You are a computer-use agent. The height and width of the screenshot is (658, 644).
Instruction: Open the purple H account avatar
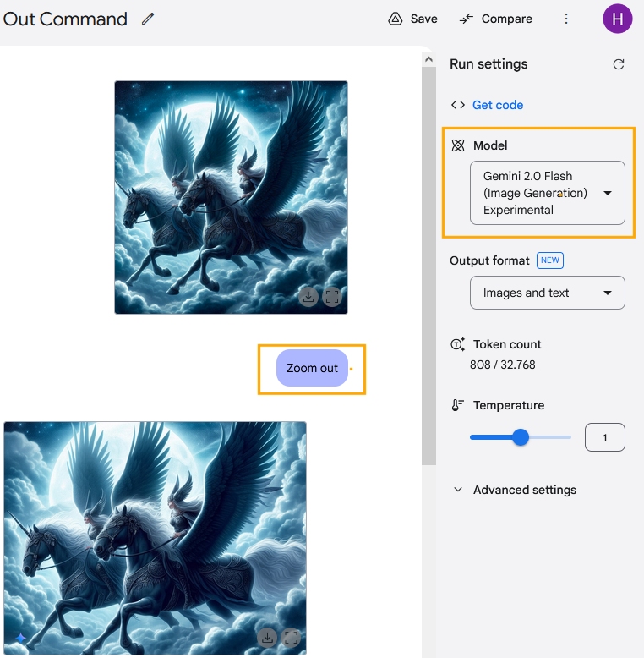tap(617, 19)
